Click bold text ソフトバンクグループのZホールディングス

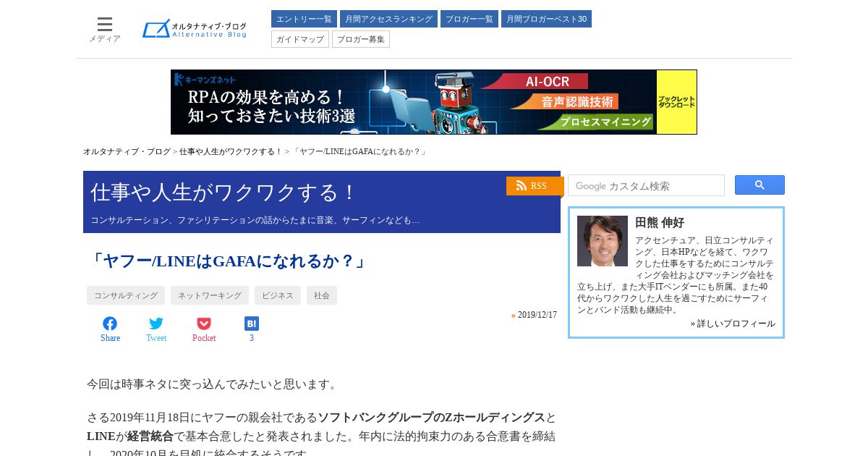(432, 418)
